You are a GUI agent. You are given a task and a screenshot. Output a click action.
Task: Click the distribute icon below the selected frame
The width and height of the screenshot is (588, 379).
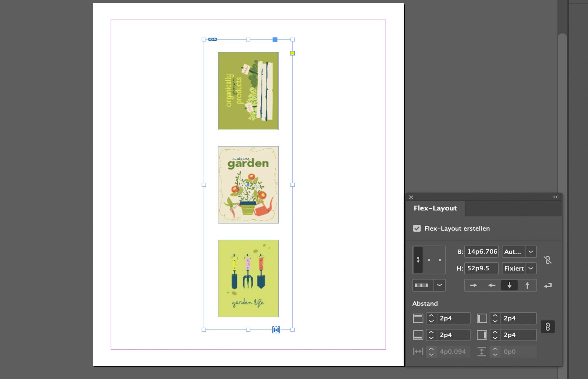pyautogui.click(x=276, y=330)
